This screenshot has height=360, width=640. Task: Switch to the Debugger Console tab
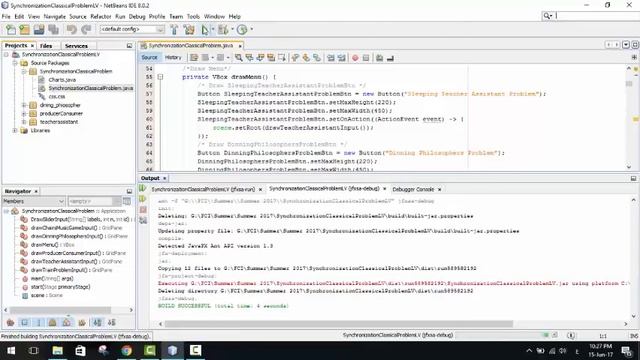pos(413,189)
